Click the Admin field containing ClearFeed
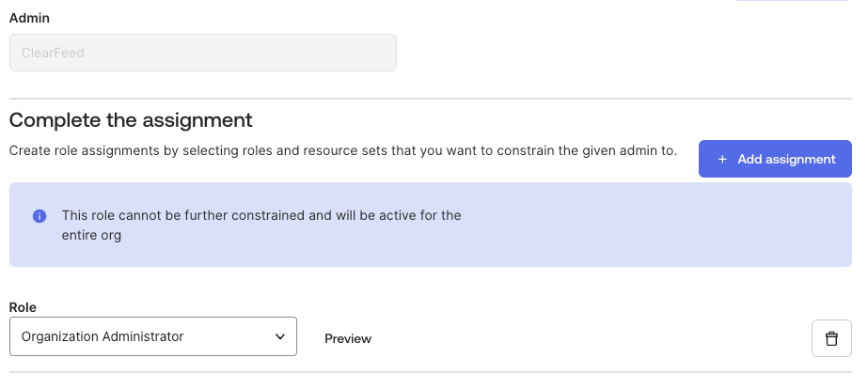This screenshot has width=868, height=389. tap(202, 54)
